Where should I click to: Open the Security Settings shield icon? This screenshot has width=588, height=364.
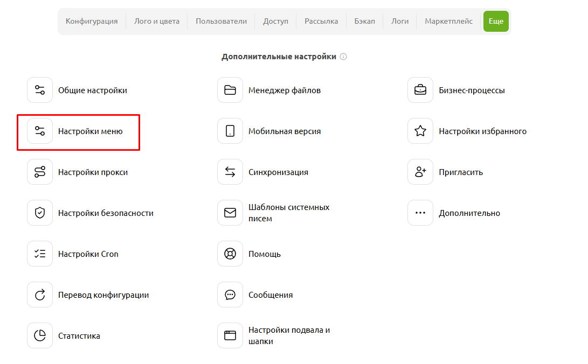click(40, 213)
